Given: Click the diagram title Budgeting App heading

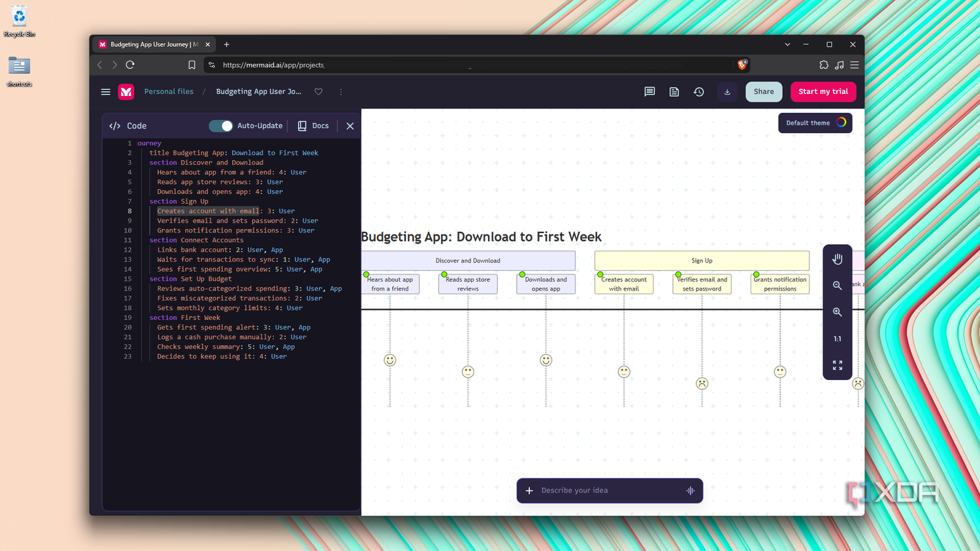Looking at the screenshot, I should pos(482,237).
